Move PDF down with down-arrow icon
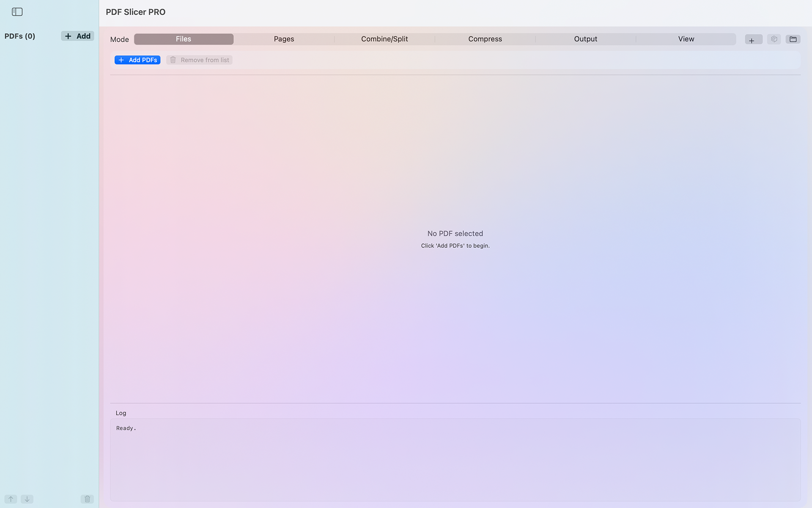812x508 pixels. (x=27, y=499)
